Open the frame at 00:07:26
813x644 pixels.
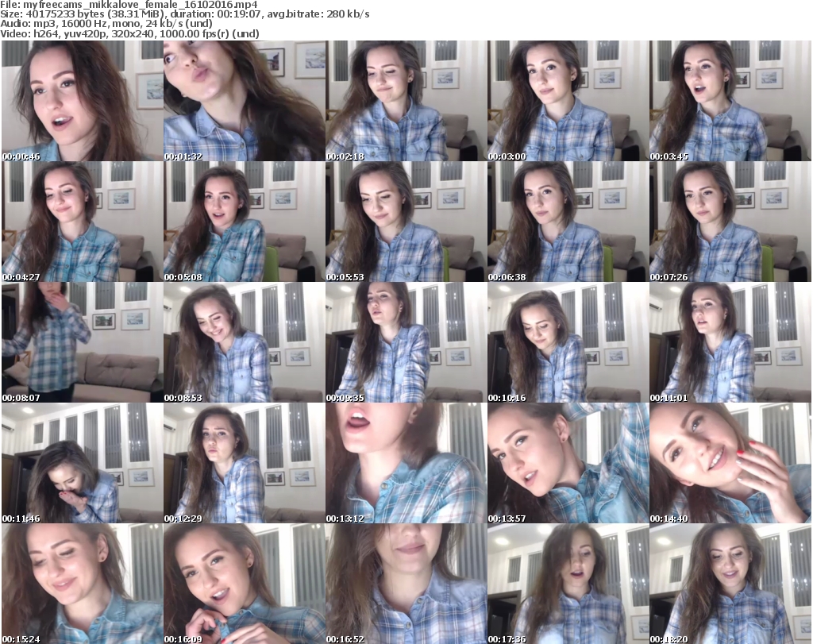730,222
